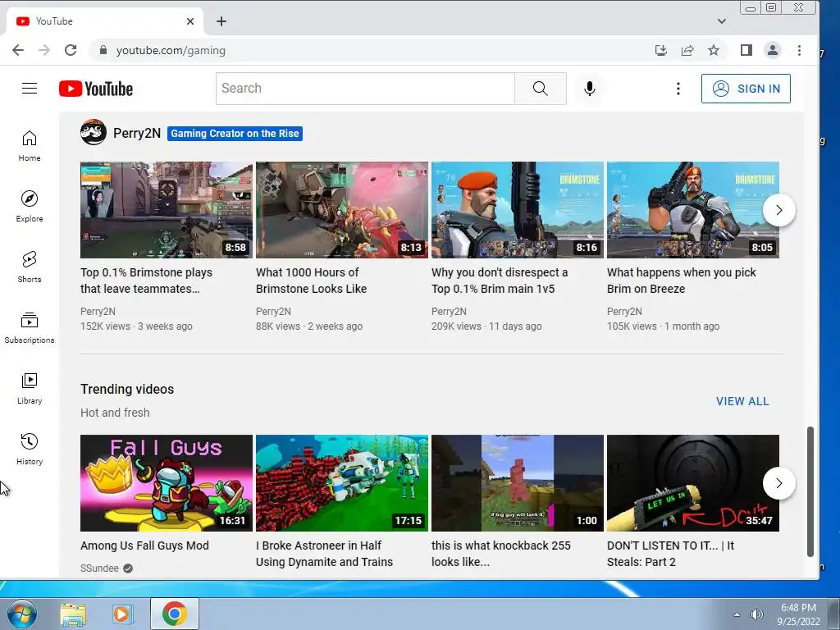The width and height of the screenshot is (840, 630).
Task: Click title 'this is what knockback 255 looks like'
Action: (x=501, y=554)
